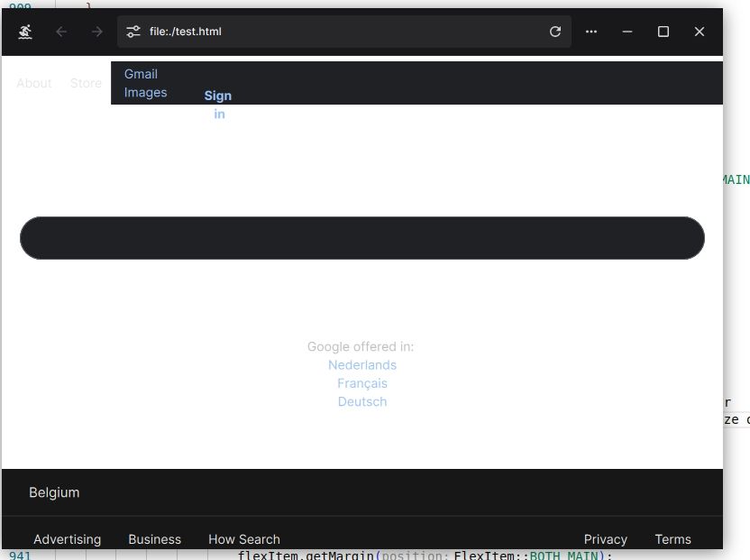Viewport: 750px width, 560px height.
Task: Go back with the left arrow
Action: tap(61, 32)
